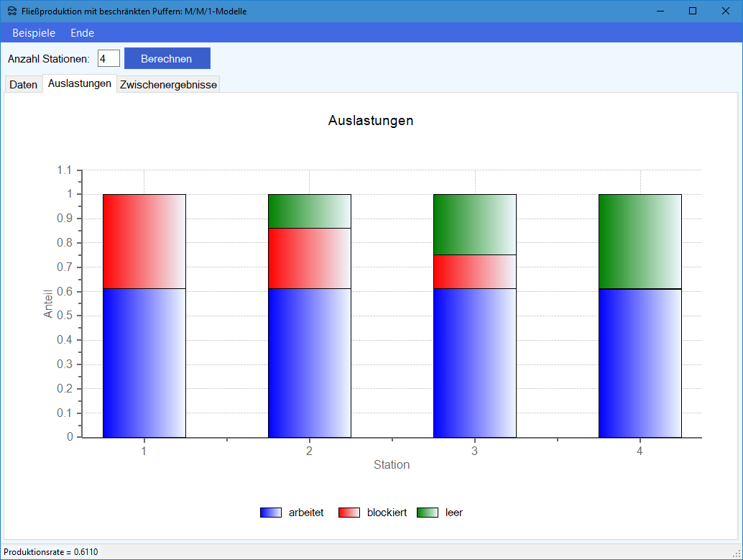
Task: Click the red blocked segment of station 2
Action: click(310, 258)
